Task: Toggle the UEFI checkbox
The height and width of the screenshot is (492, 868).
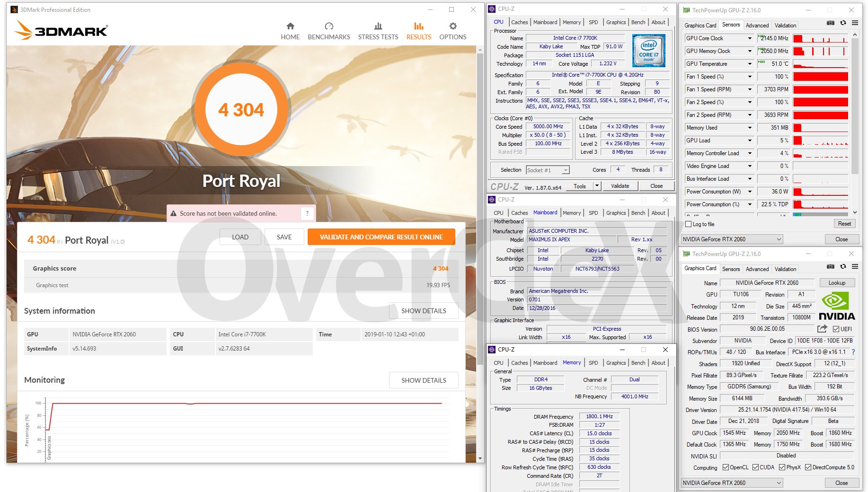Action: point(836,329)
